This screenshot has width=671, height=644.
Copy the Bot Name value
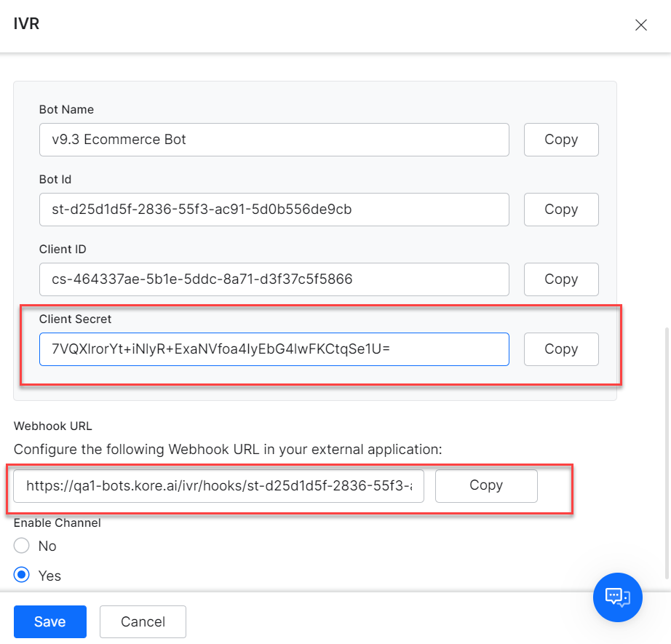pyautogui.click(x=561, y=140)
